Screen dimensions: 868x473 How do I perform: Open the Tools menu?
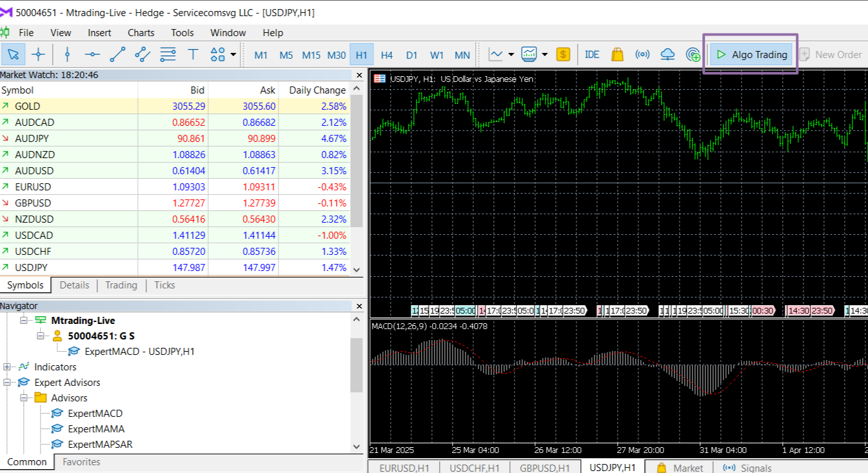(x=182, y=32)
